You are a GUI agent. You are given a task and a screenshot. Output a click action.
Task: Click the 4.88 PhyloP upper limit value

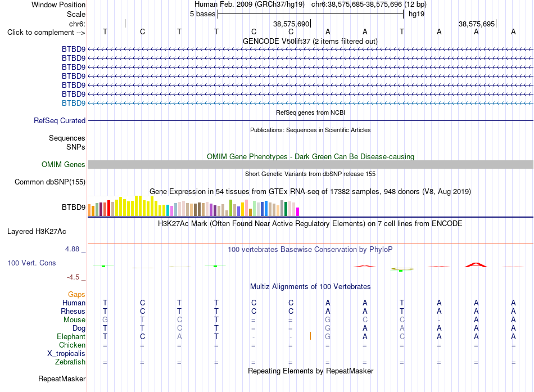tap(72, 249)
